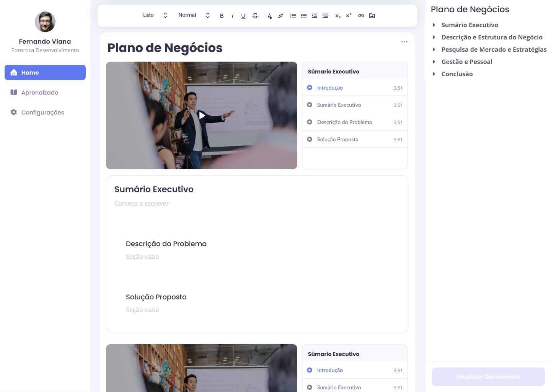Expand Conclusão in outline
The height and width of the screenshot is (392, 551).
(x=434, y=74)
